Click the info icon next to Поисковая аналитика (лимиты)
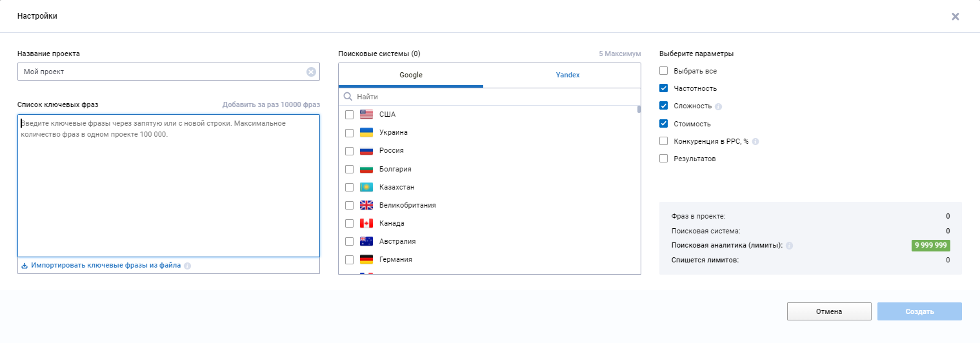Viewport: 980px width, 343px height. [x=790, y=246]
